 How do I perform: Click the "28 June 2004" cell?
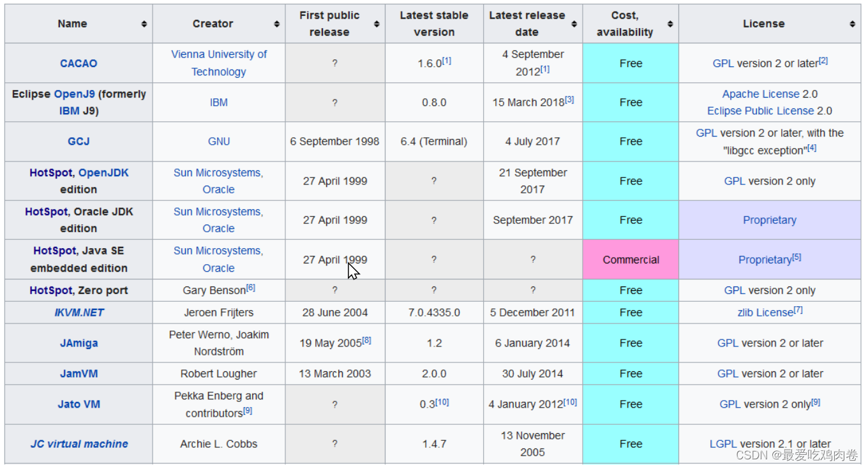coord(335,313)
